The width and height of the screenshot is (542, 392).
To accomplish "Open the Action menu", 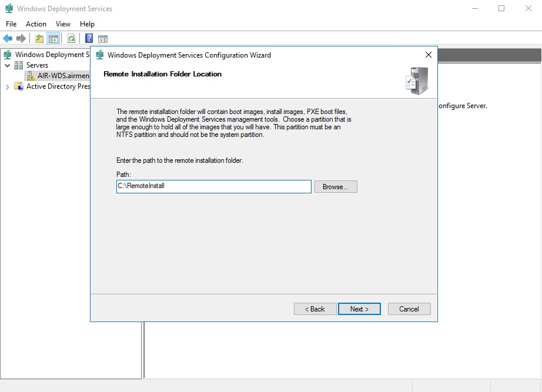I will click(36, 24).
